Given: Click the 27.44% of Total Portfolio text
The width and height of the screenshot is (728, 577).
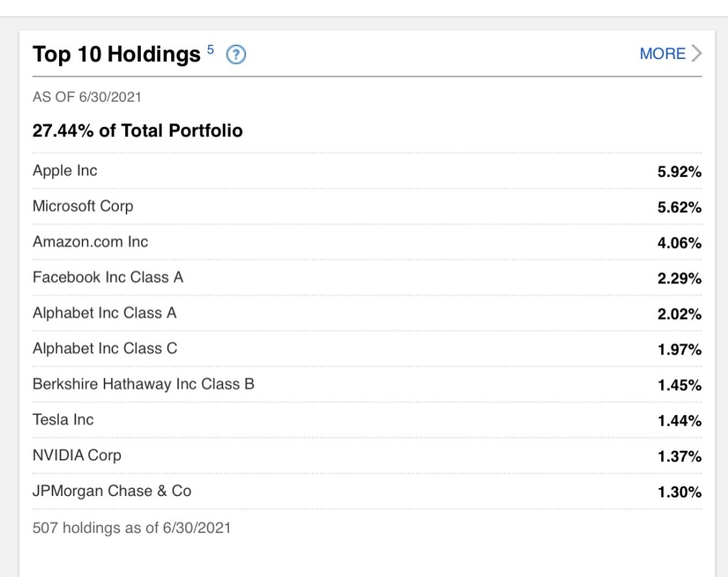Looking at the screenshot, I should pyautogui.click(x=137, y=131).
